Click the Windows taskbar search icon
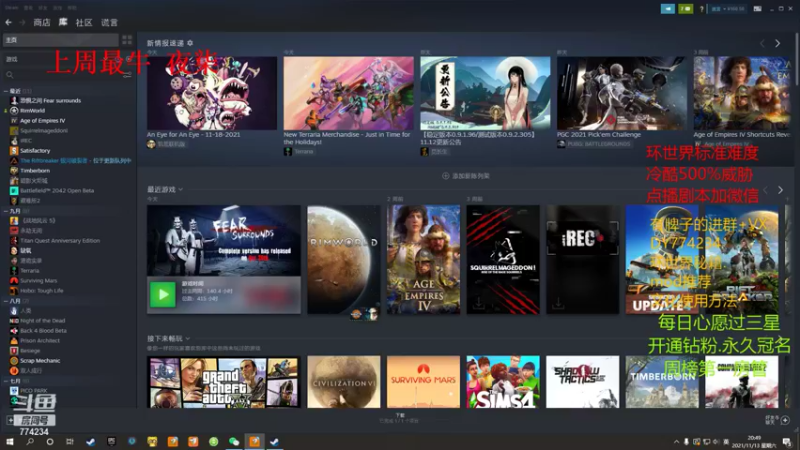This screenshot has width=800, height=450. point(30,441)
